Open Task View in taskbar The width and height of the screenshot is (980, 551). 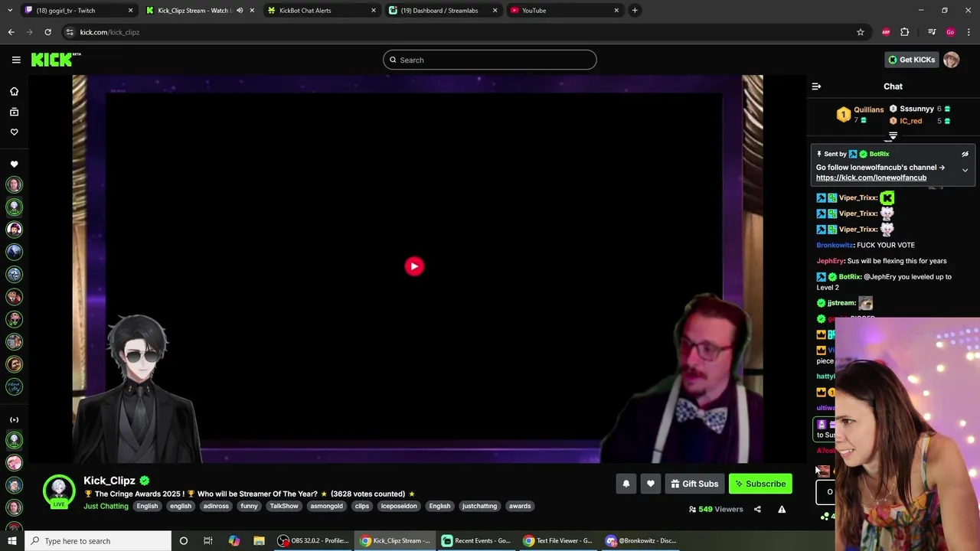tap(208, 541)
